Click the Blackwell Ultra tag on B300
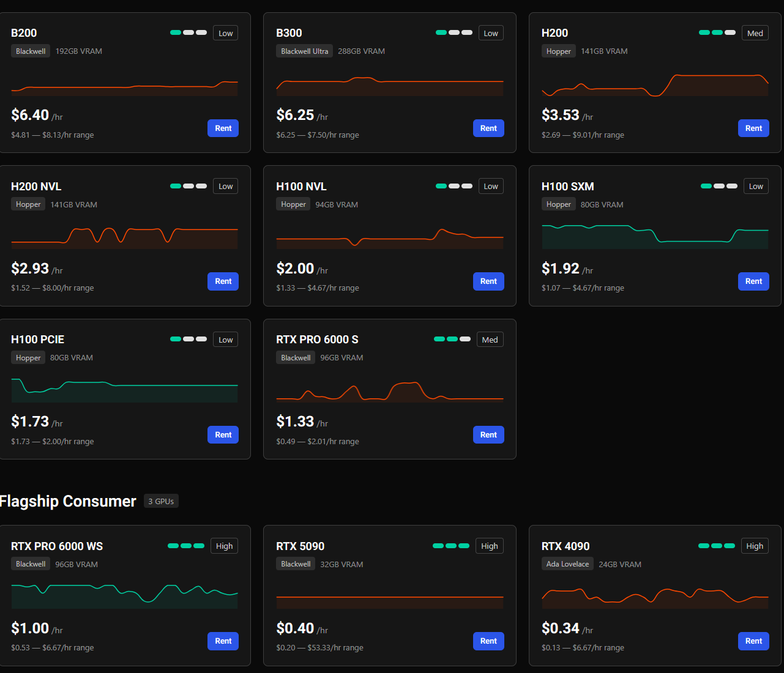Viewport: 784px width, 673px height. click(305, 51)
